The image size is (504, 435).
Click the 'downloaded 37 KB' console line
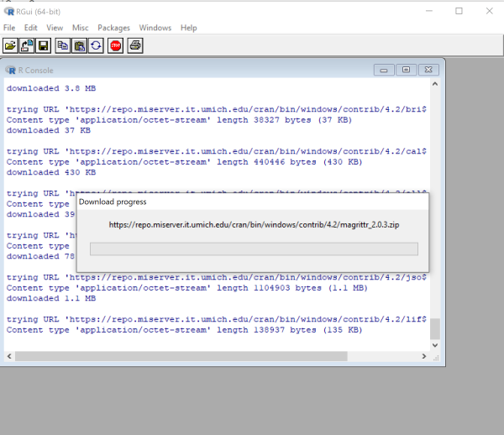click(49, 130)
